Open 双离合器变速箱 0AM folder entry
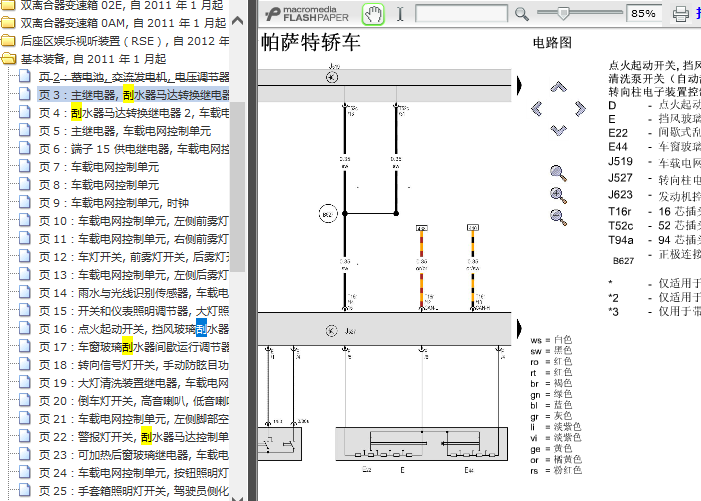 coord(124,23)
